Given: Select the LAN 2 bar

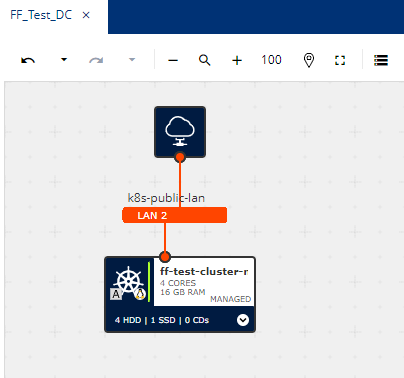Looking at the screenshot, I should (175, 215).
